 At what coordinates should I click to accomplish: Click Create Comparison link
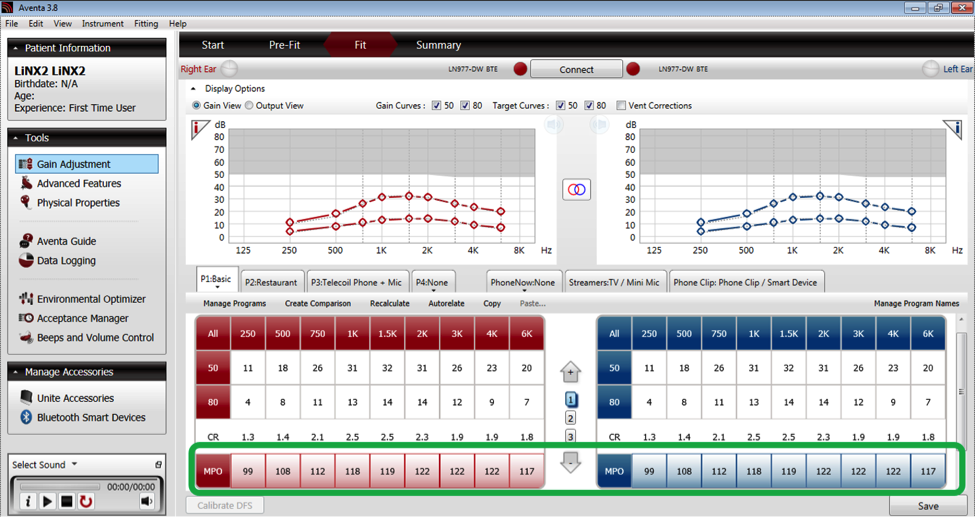point(318,303)
